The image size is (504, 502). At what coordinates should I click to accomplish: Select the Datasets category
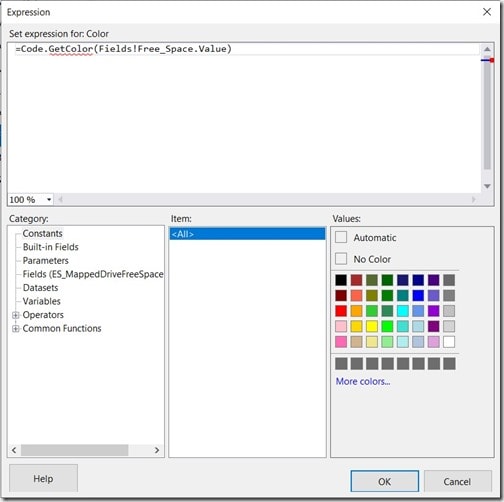[x=40, y=288]
